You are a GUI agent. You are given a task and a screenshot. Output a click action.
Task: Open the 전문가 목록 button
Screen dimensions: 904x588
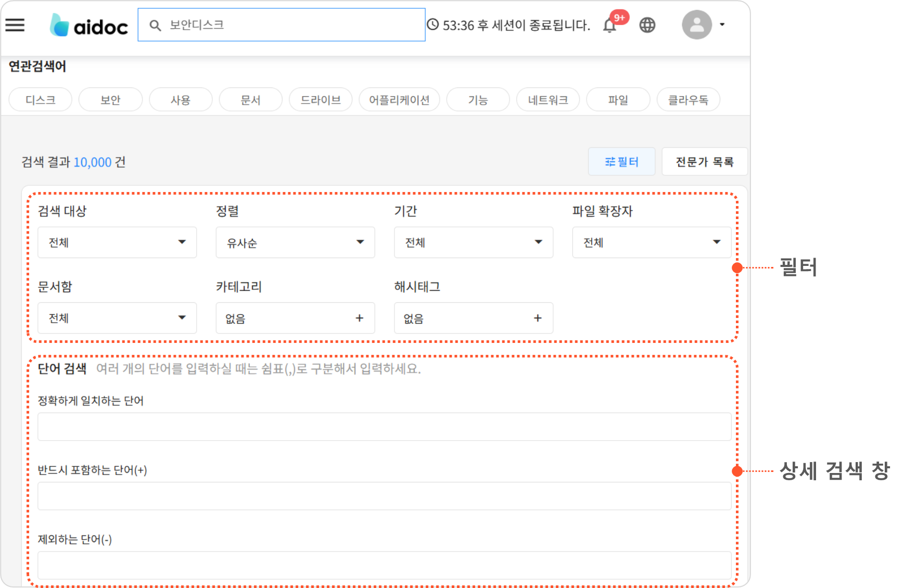click(704, 162)
